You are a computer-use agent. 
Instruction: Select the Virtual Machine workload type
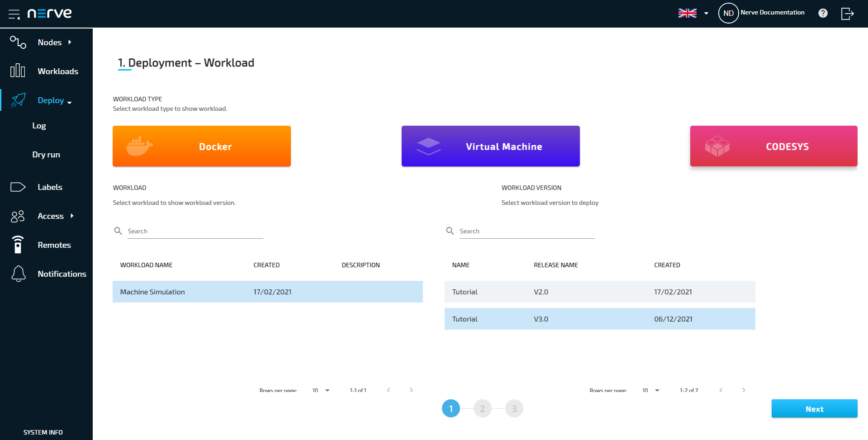point(490,146)
